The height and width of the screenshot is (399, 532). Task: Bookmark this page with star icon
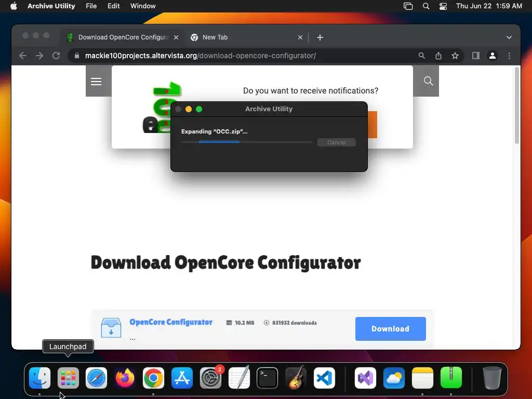(x=455, y=56)
